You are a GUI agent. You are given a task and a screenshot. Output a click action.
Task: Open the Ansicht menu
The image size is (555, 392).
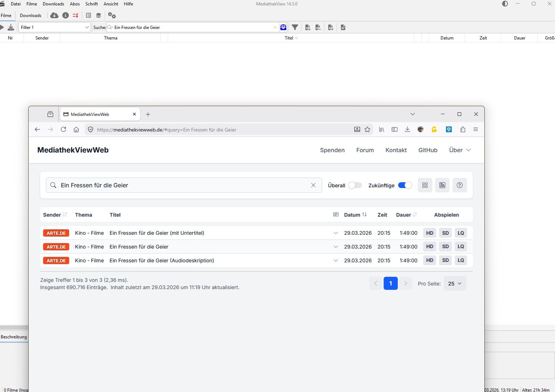pos(111,4)
